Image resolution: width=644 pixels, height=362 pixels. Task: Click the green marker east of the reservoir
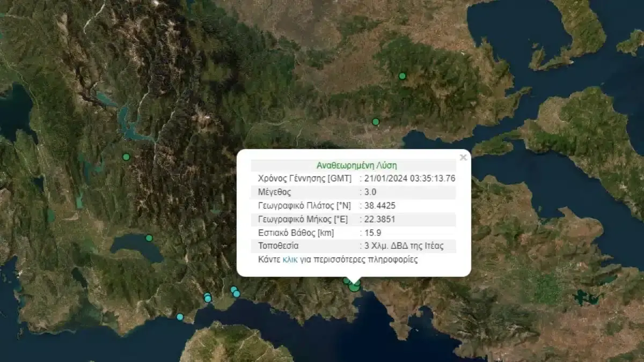(126, 157)
